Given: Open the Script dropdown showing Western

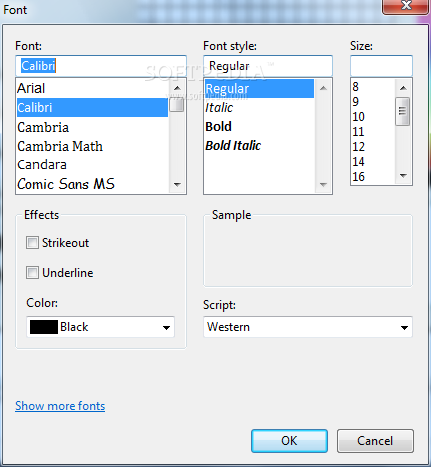Looking at the screenshot, I should click(x=308, y=327).
